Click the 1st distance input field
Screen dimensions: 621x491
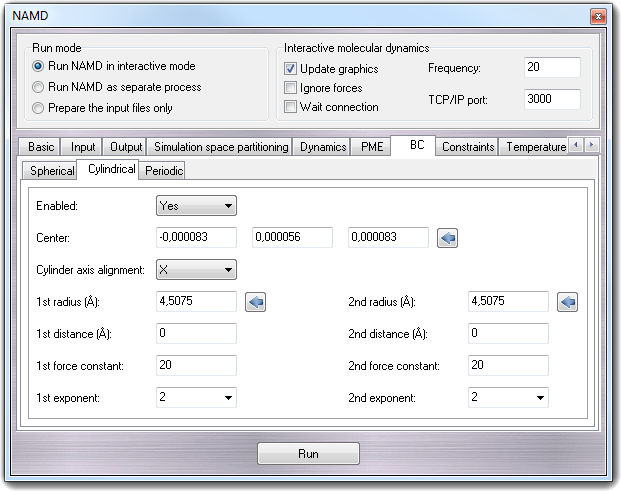(x=196, y=333)
